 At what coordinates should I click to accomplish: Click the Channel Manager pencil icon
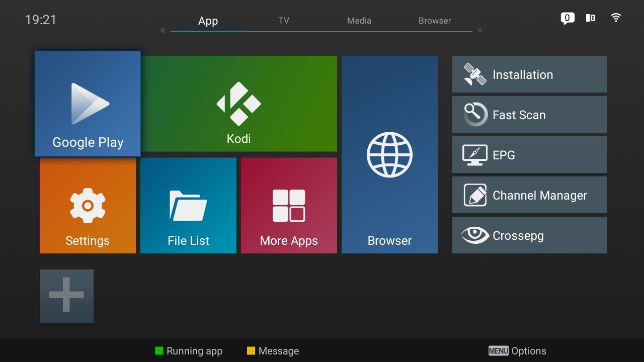(475, 195)
